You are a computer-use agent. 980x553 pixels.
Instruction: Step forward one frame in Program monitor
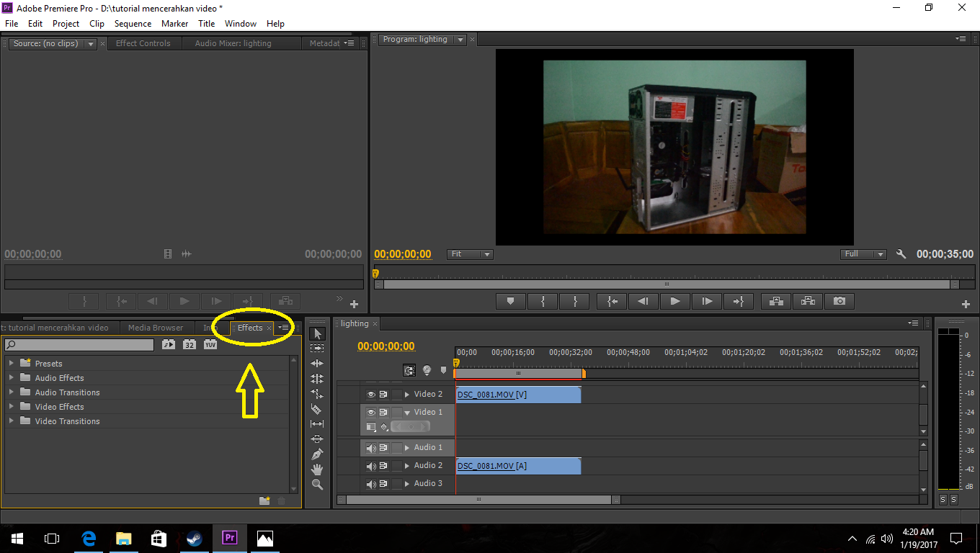707,301
